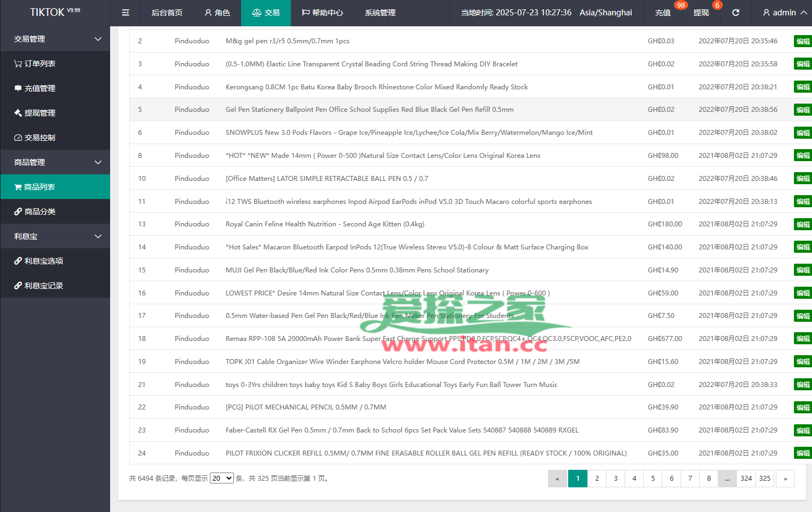Viewport: 812px width, 512px height.
Task: Click the 提现 header link
Action: click(701, 13)
